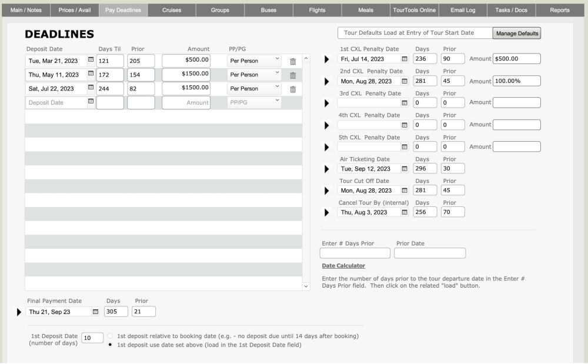Open calendar picker for Jul 22 deposit date
Screen dimensions: 588x364
pos(91,88)
